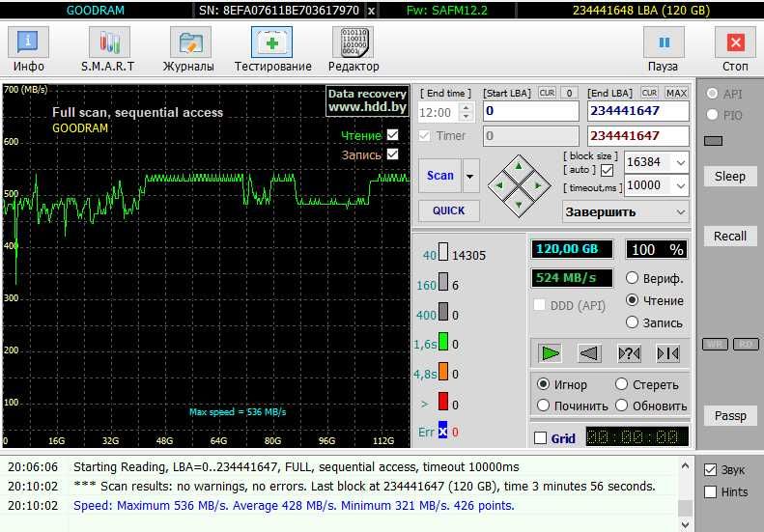This screenshot has height=532, width=764.
Task: Click the reverse scan direction arrow
Action: tap(589, 353)
